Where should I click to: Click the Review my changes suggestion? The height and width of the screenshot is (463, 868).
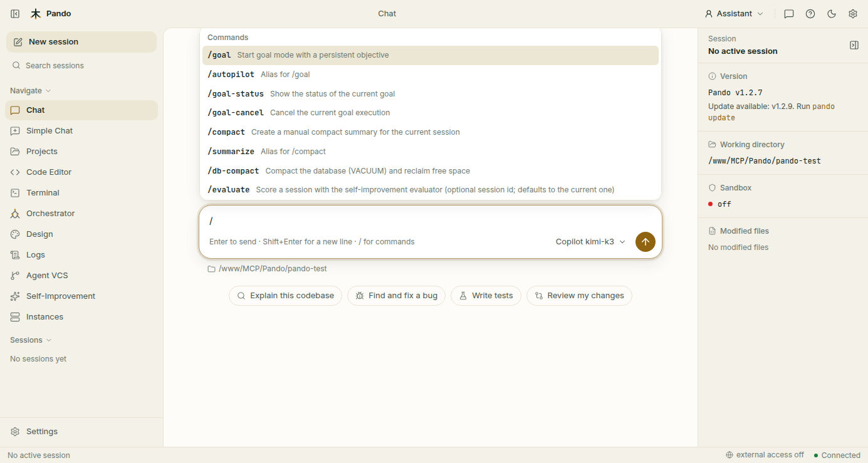pyautogui.click(x=579, y=296)
